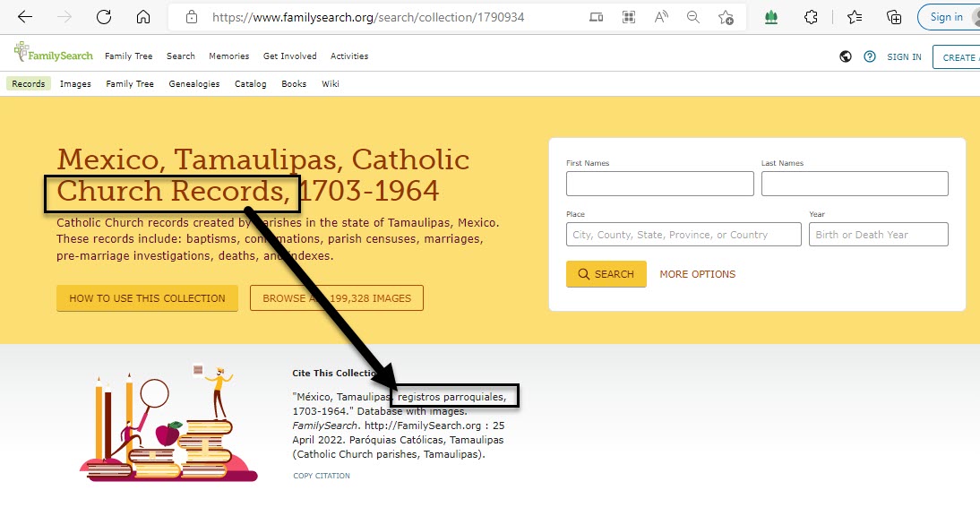Switch to the Wiki tab
This screenshot has width=980, height=516.
(331, 83)
